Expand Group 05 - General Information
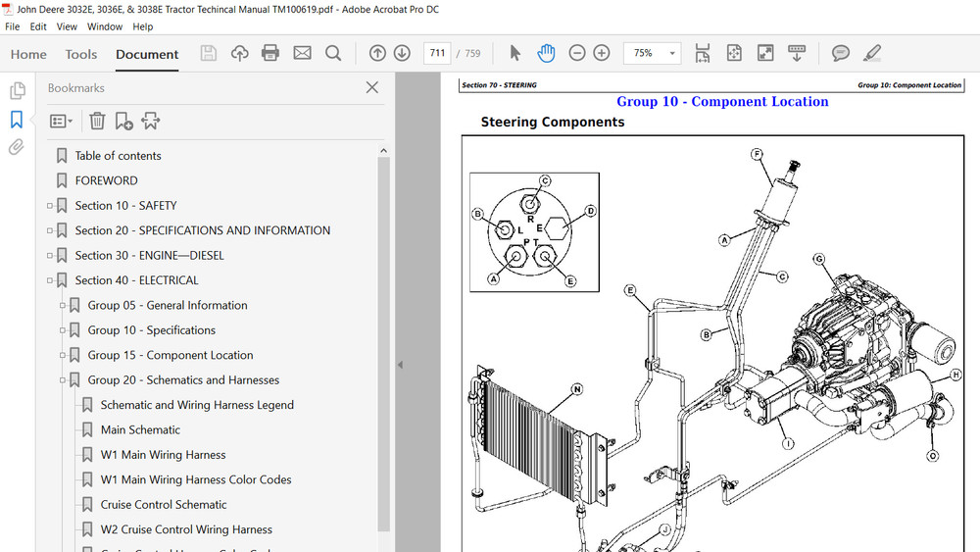 [63, 305]
